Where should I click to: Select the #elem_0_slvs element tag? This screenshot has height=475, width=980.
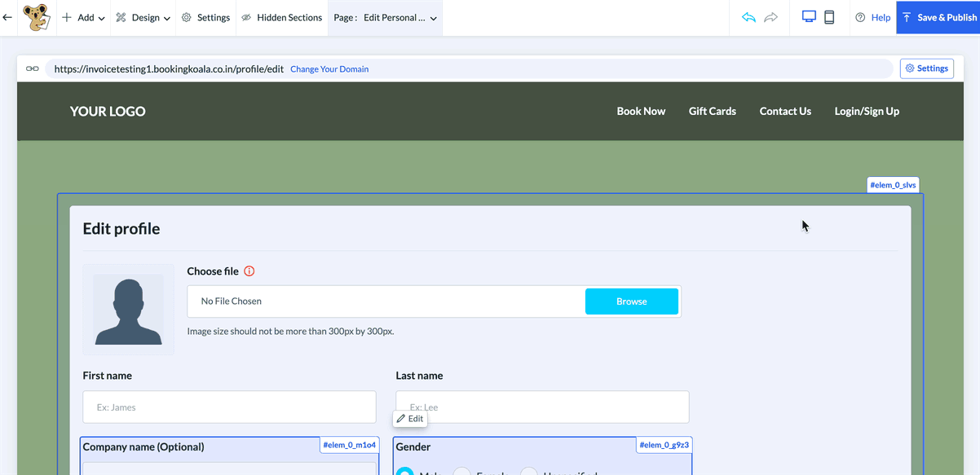(x=894, y=185)
